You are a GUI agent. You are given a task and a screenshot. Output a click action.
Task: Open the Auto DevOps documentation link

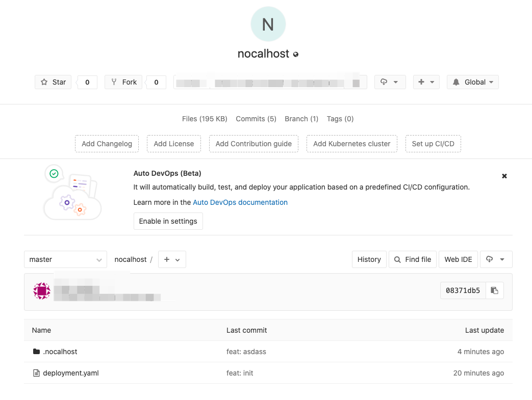(x=240, y=202)
